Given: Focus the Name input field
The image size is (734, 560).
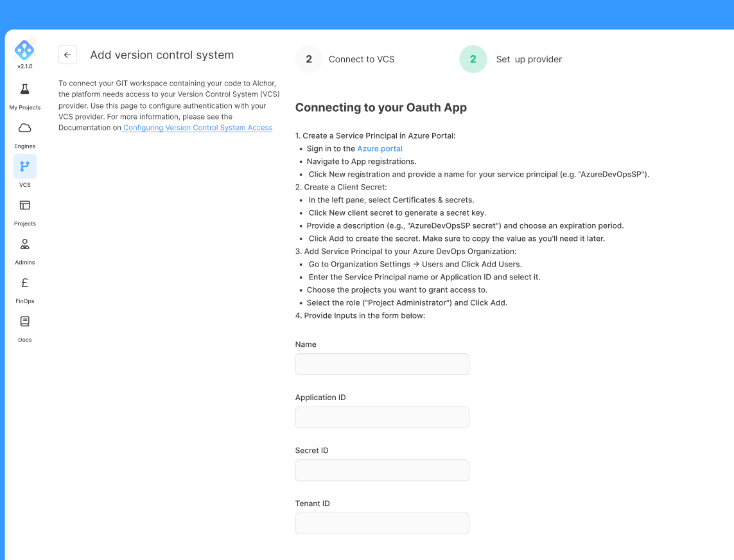Looking at the screenshot, I should tap(382, 364).
